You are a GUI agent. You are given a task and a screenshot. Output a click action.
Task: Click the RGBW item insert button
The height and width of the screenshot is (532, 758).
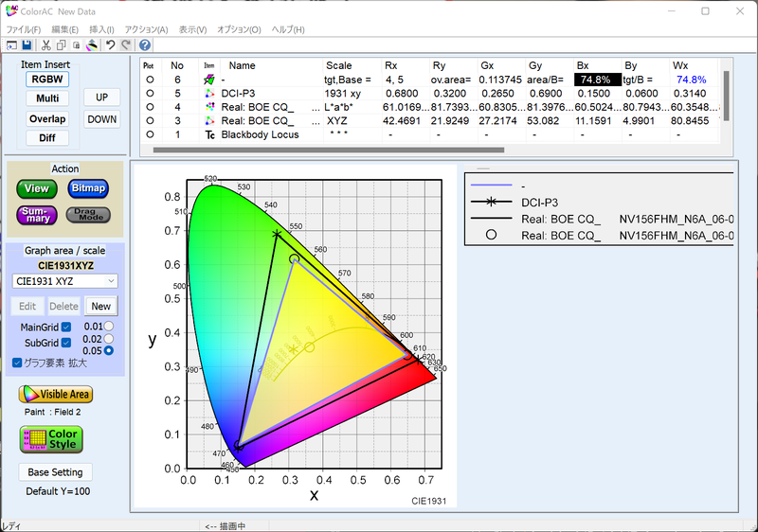point(47,80)
